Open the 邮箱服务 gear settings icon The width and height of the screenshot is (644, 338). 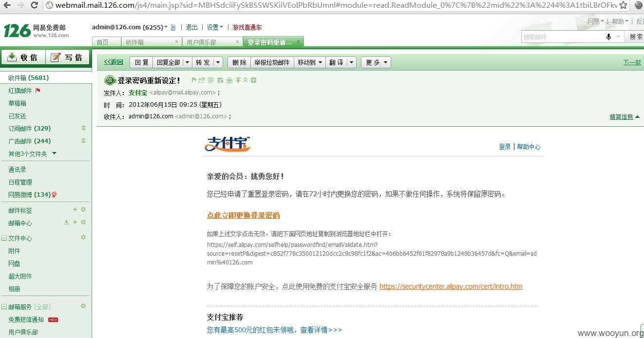tap(83, 306)
